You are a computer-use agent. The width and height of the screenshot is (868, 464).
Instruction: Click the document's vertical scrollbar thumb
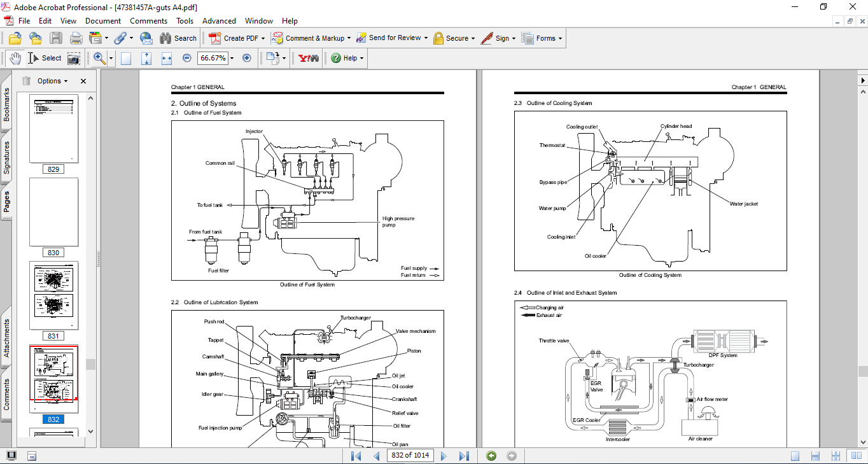coord(862,371)
